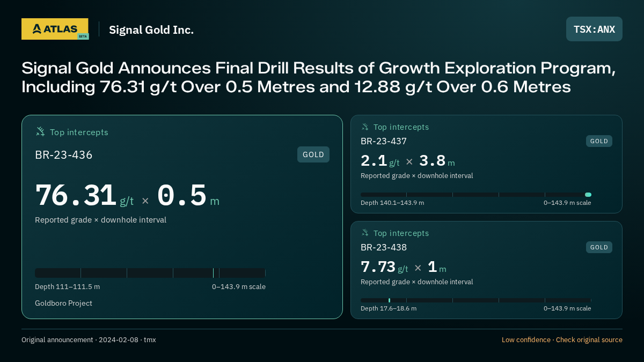Click the Reported grade caption under 76.31 g/t
This screenshot has width=644, height=362.
[x=100, y=220]
